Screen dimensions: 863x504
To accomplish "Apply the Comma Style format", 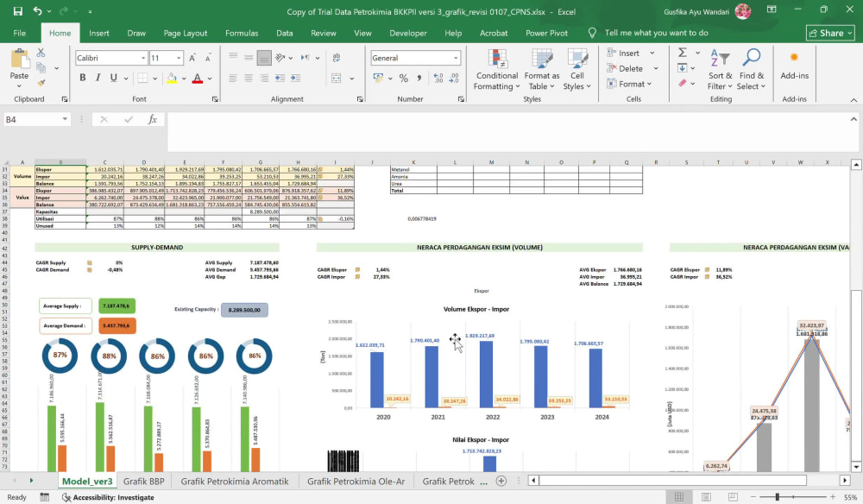I will point(419,79).
